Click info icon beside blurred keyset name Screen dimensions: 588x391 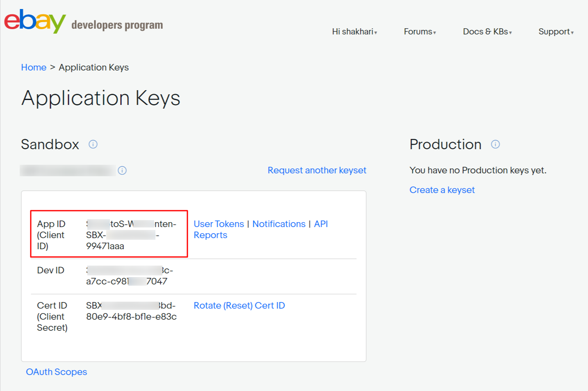tap(122, 170)
